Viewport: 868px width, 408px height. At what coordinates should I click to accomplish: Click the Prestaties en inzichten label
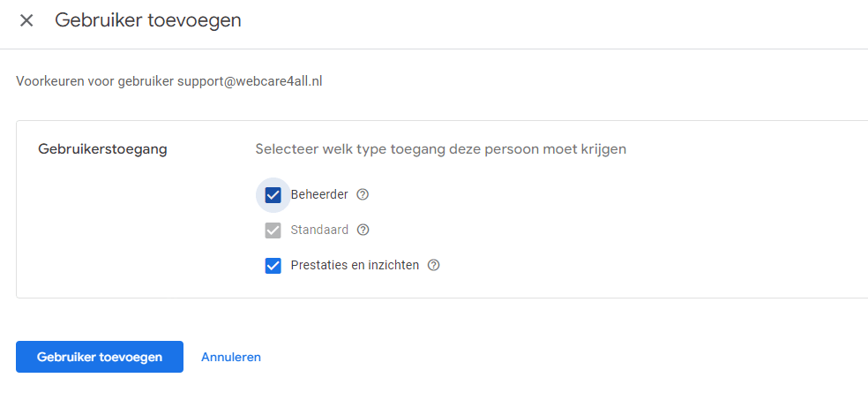point(355,265)
